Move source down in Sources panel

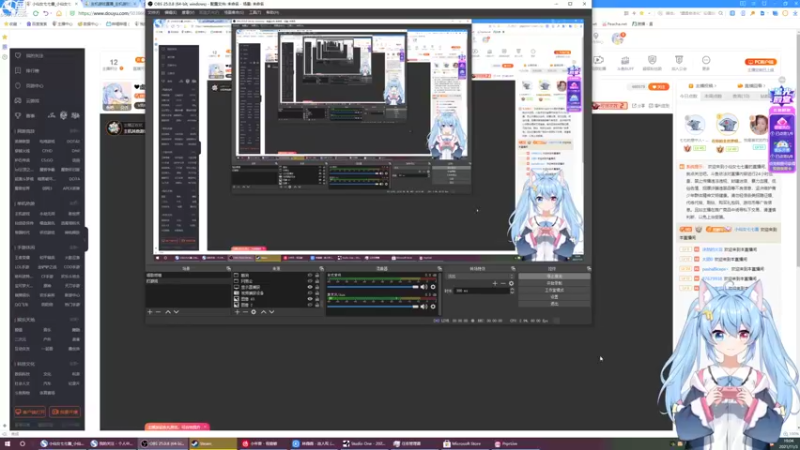[x=271, y=312]
